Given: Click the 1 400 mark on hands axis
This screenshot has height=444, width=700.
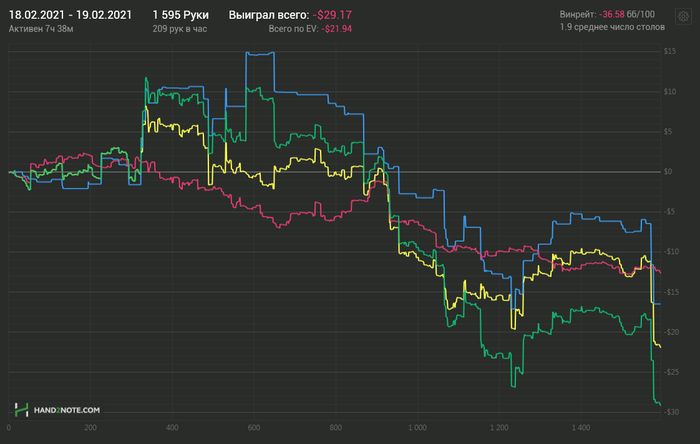Looking at the screenshot, I should click(580, 427).
